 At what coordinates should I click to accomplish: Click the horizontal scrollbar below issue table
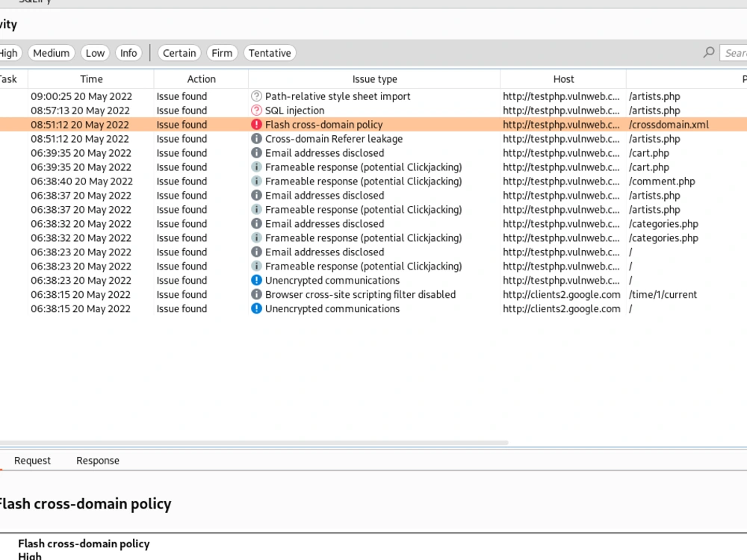pyautogui.click(x=254, y=442)
